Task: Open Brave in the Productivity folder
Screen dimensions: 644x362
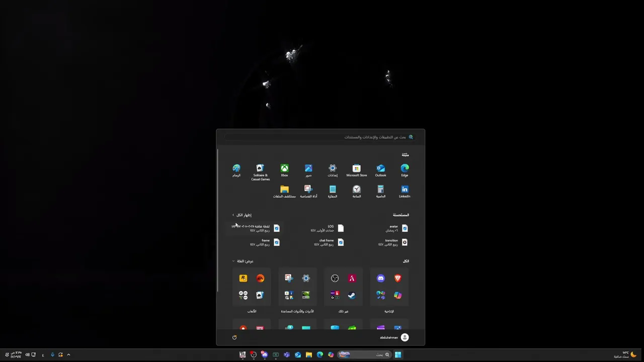Action: (x=397, y=278)
